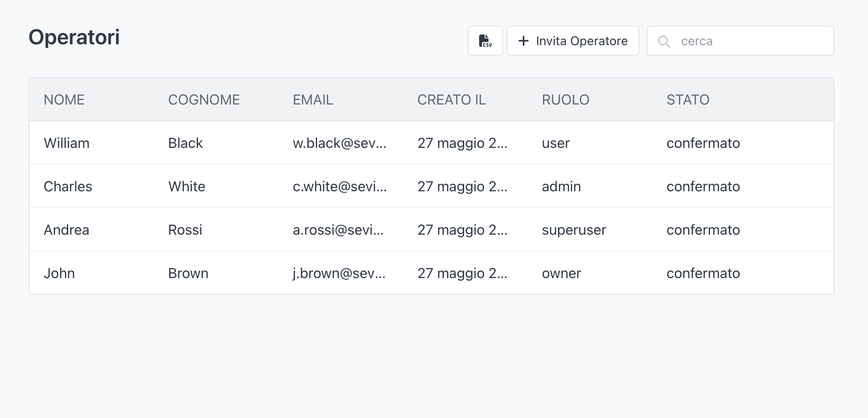Click the plus icon to invite operator
This screenshot has width=868, height=418.
point(523,41)
